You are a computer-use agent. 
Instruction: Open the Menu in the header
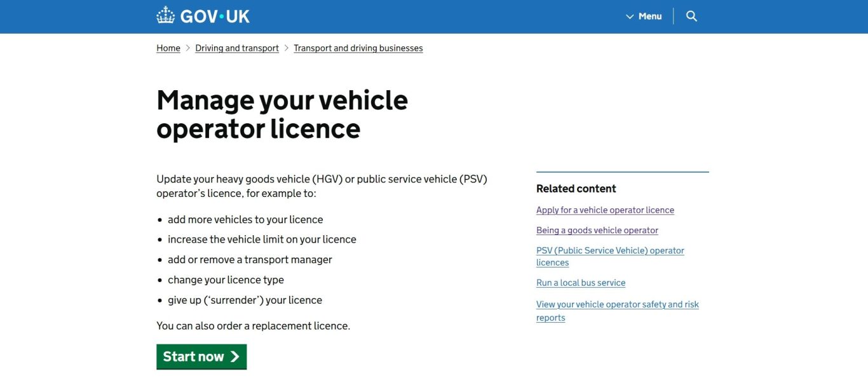point(649,16)
